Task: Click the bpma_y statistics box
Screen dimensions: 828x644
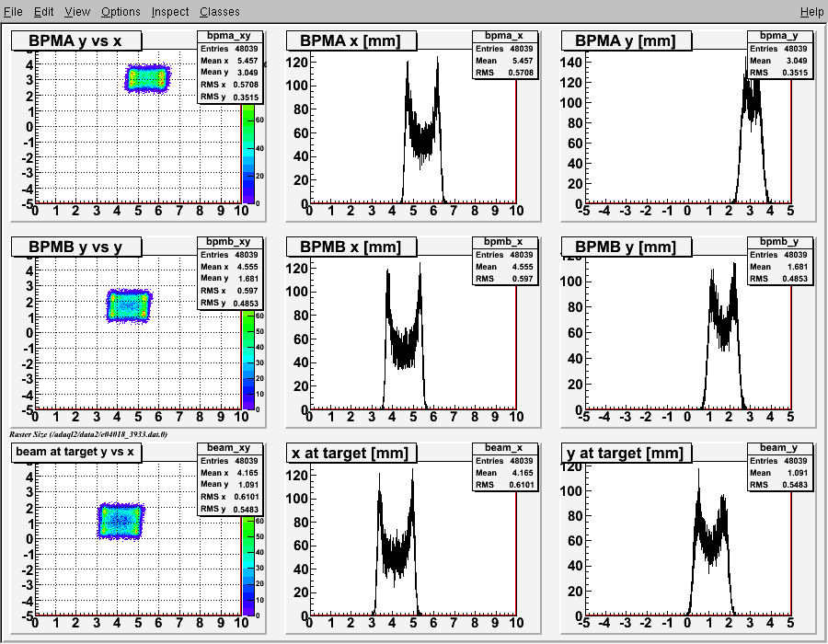Action: [779, 55]
